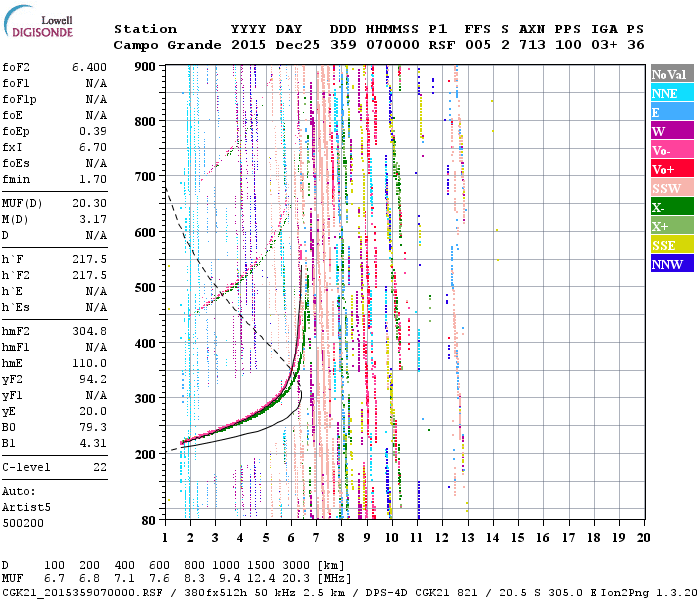This screenshot has width=700, height=600.
Task: Click the B1 value 4.31
Action: [93, 443]
